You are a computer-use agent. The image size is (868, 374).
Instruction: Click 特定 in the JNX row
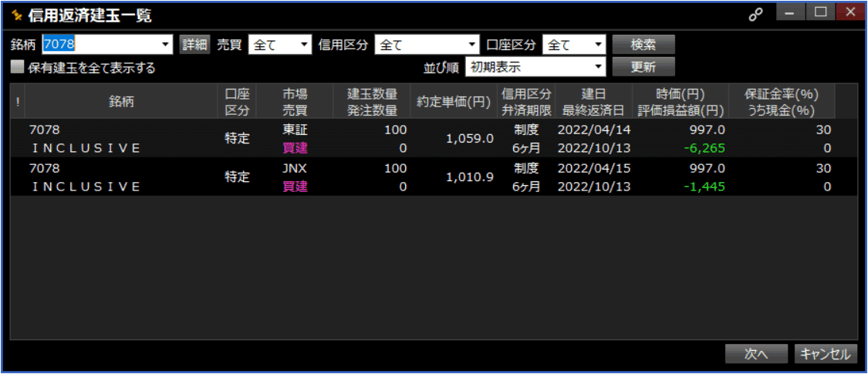point(237,177)
